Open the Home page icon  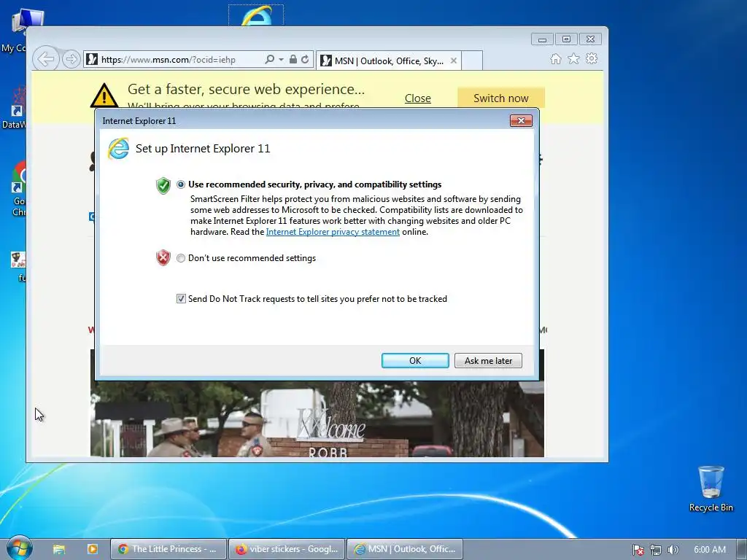coord(555,58)
